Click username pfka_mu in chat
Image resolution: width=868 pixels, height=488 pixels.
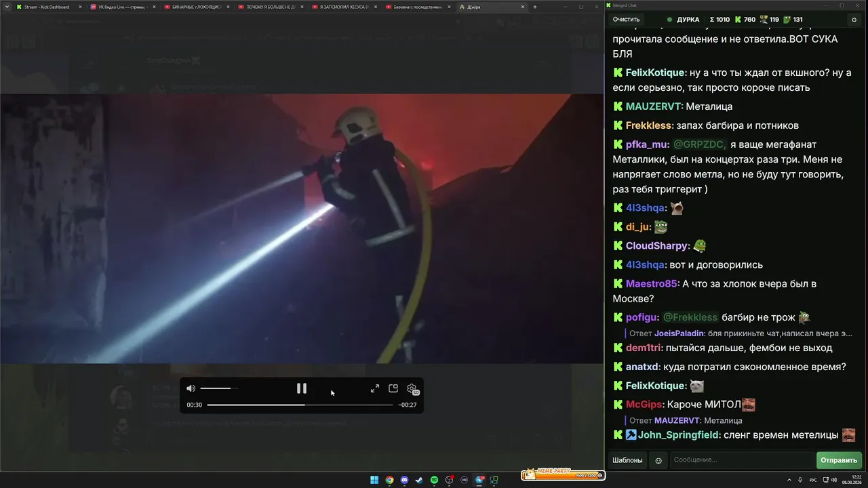[x=646, y=144]
